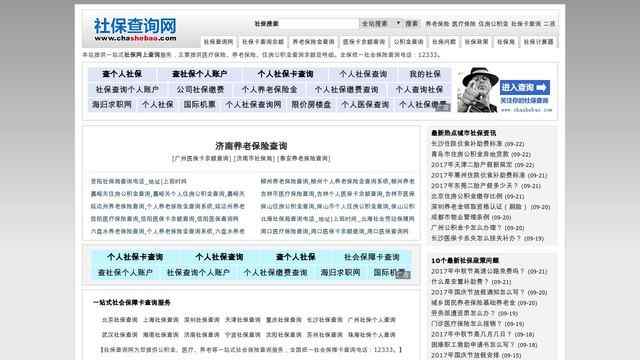This screenshot has height=360, width=640.
Task: Click 公司社保缴费 in the gray link grid
Action: 200,89
